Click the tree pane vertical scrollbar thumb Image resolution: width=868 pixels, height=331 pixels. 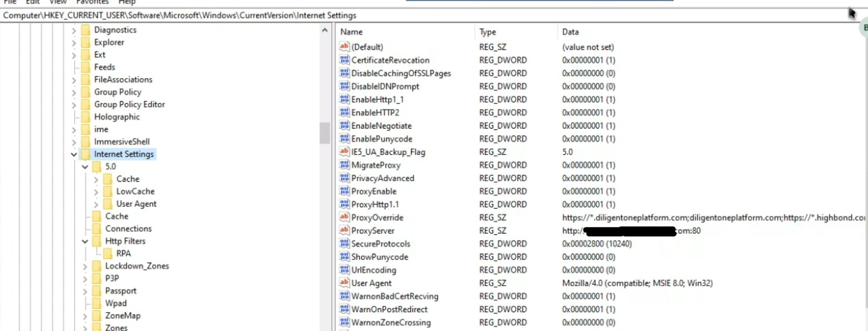pyautogui.click(x=325, y=133)
